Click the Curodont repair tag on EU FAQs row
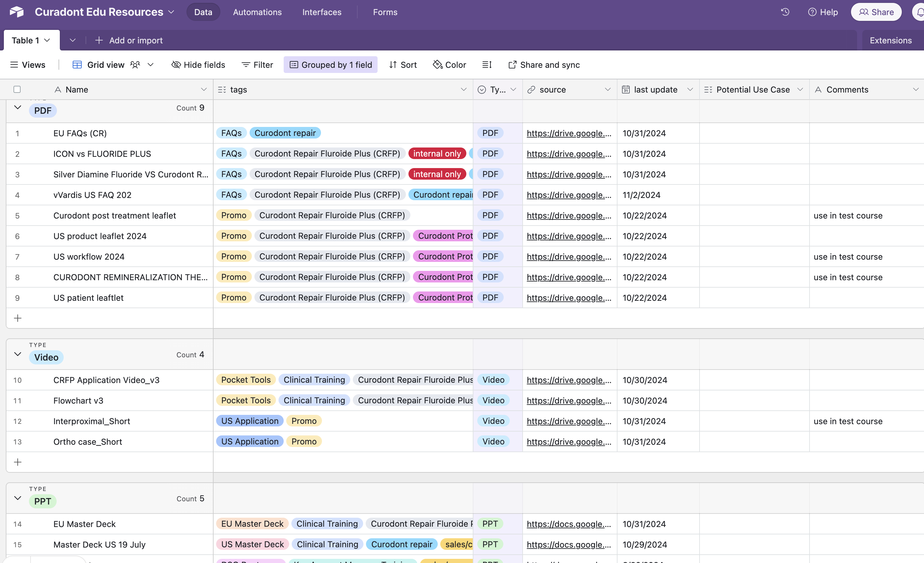 [285, 133]
